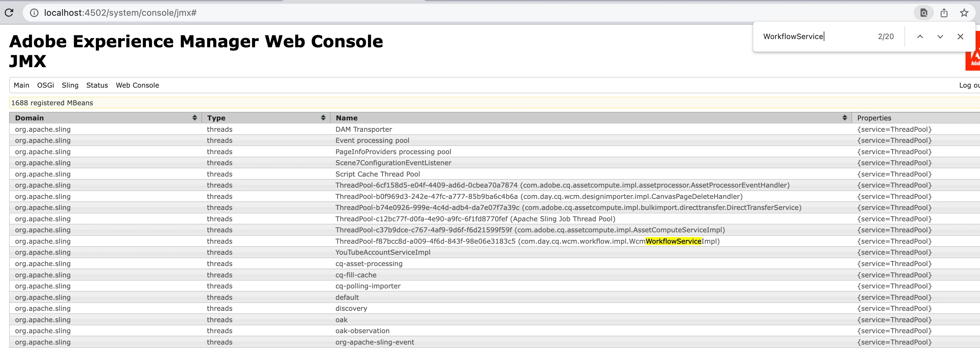Click the find-in-page search icon in address bar
This screenshot has width=980, height=348.
point(923,13)
